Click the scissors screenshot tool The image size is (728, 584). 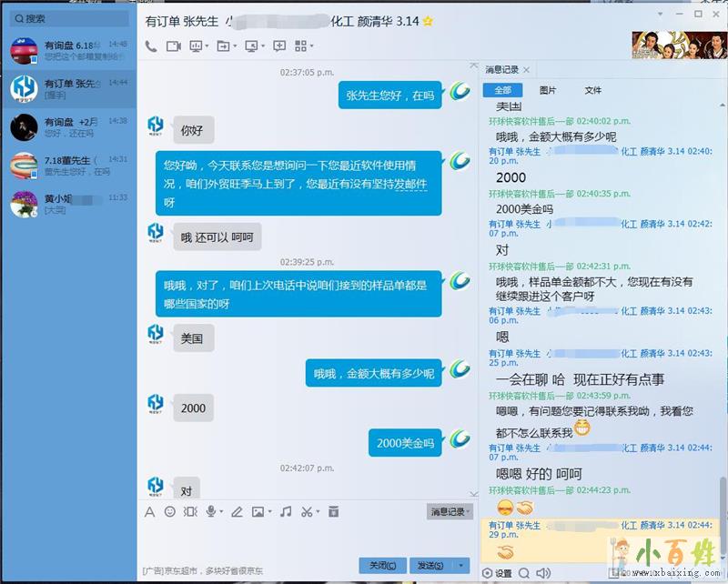308,512
